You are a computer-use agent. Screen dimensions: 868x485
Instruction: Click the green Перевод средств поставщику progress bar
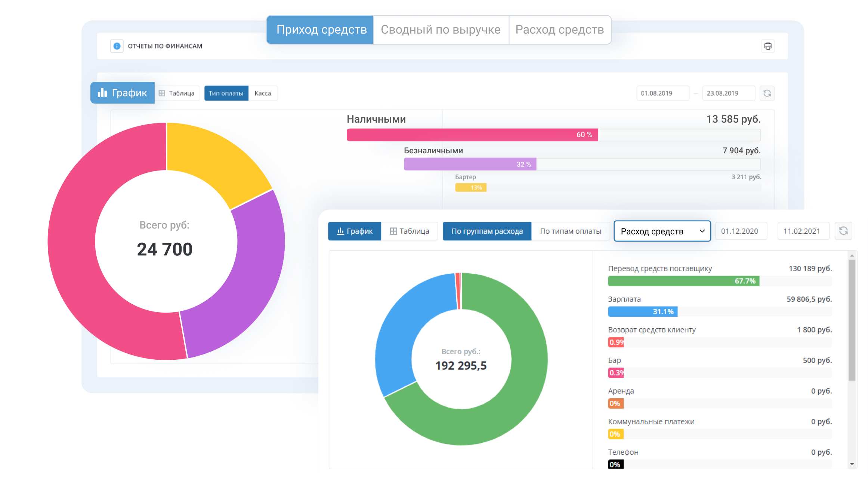(683, 281)
